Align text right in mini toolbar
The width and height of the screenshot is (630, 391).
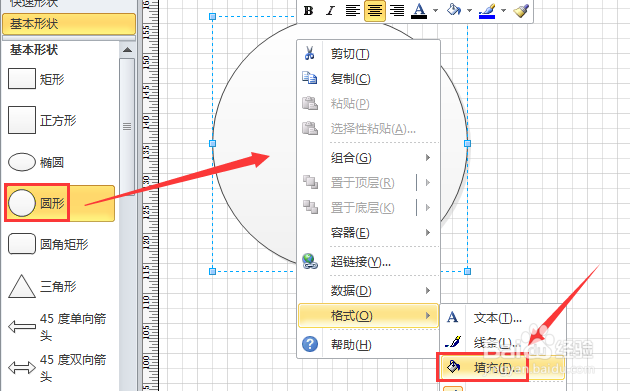397,10
